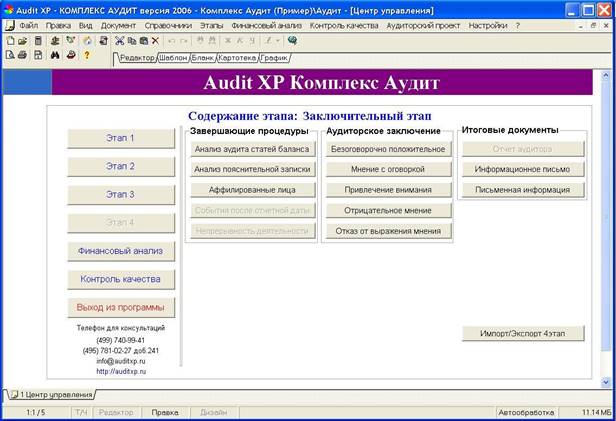Open the Аудиторский проект menu
Screen dimensions: 616x421
423,26
